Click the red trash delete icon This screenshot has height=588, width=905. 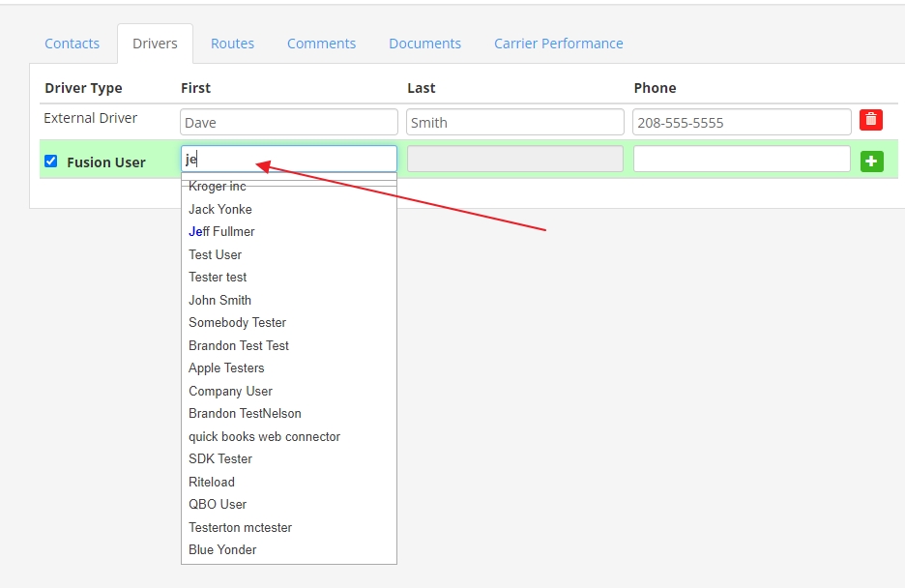click(870, 121)
